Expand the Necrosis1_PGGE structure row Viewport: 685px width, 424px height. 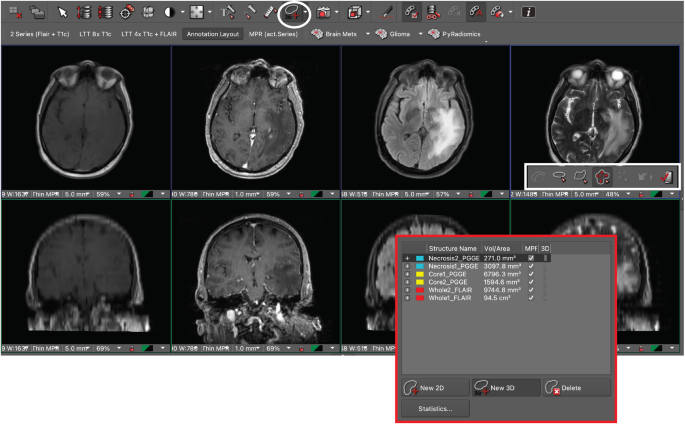407,266
